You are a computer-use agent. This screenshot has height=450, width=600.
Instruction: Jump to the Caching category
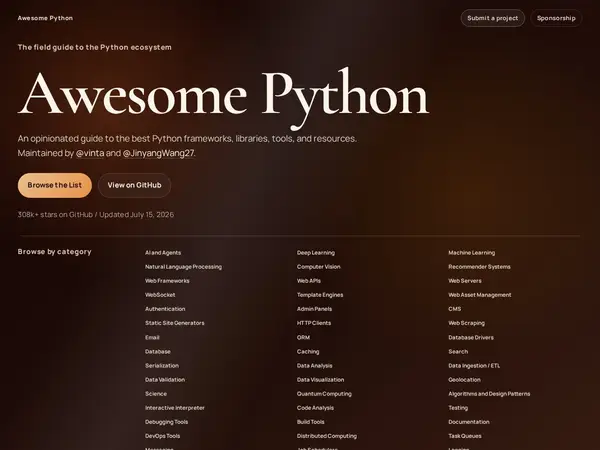coord(308,352)
